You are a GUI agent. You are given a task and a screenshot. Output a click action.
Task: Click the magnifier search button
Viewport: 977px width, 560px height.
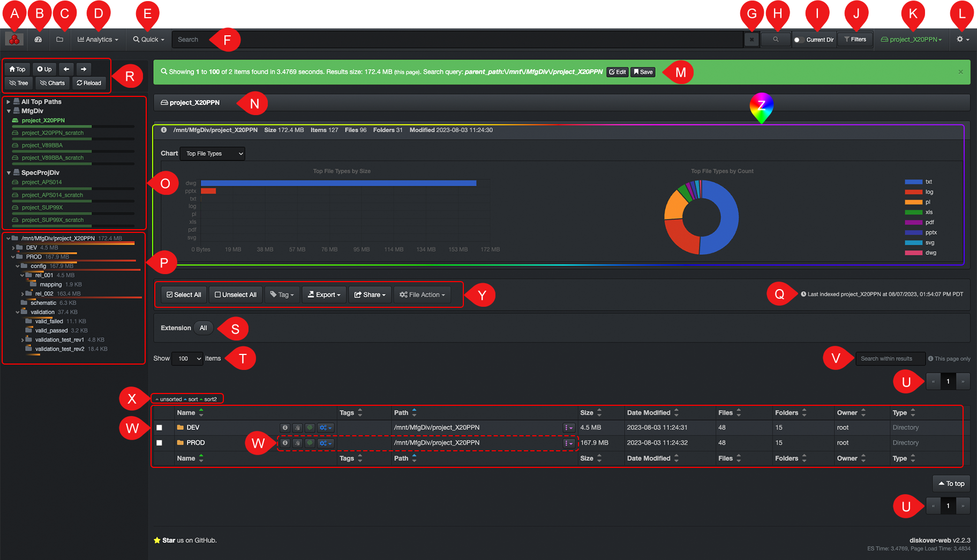click(x=776, y=40)
